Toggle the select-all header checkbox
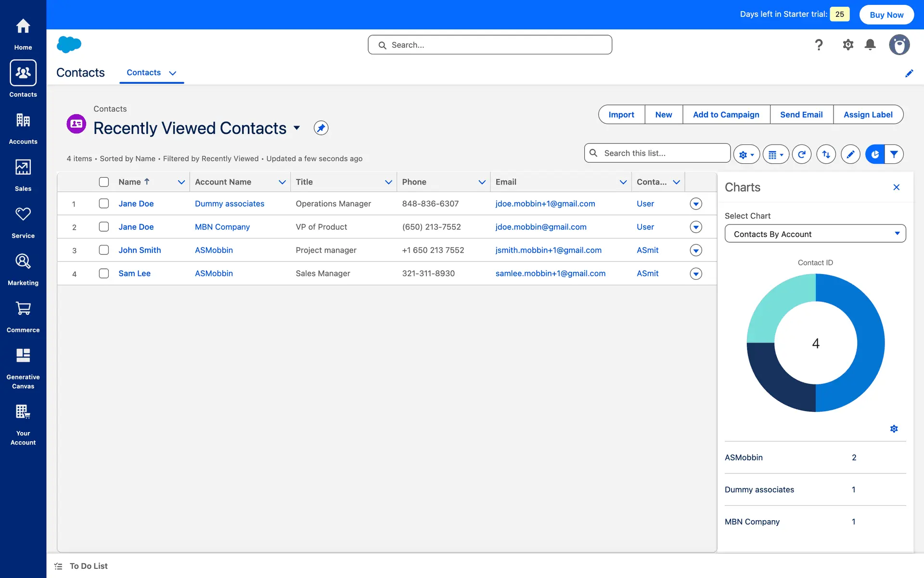Screen dimensions: 924x578 (x=104, y=182)
